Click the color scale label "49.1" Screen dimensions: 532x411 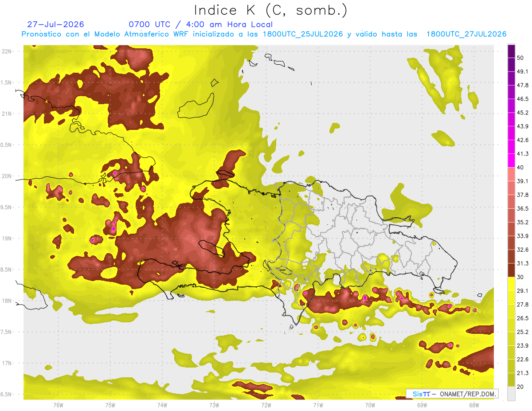tap(523, 71)
